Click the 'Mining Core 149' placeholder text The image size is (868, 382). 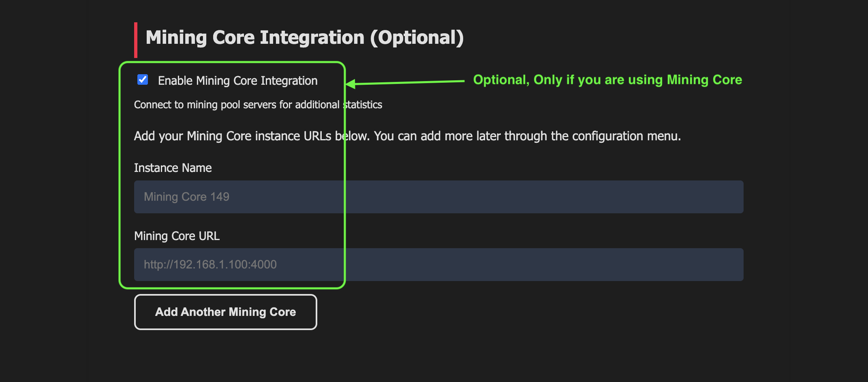pos(186,197)
